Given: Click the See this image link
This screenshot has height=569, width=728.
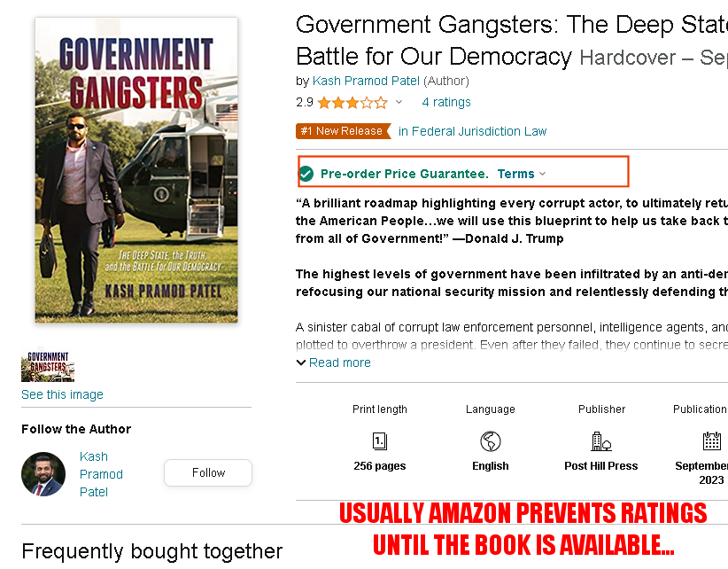Looking at the screenshot, I should point(62,394).
